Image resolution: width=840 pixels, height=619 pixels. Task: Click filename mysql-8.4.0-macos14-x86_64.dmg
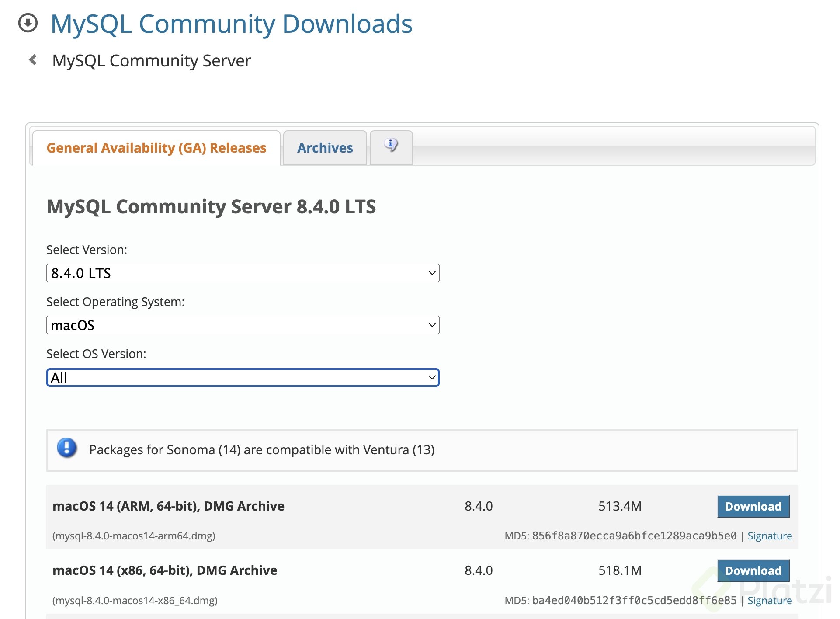click(135, 601)
